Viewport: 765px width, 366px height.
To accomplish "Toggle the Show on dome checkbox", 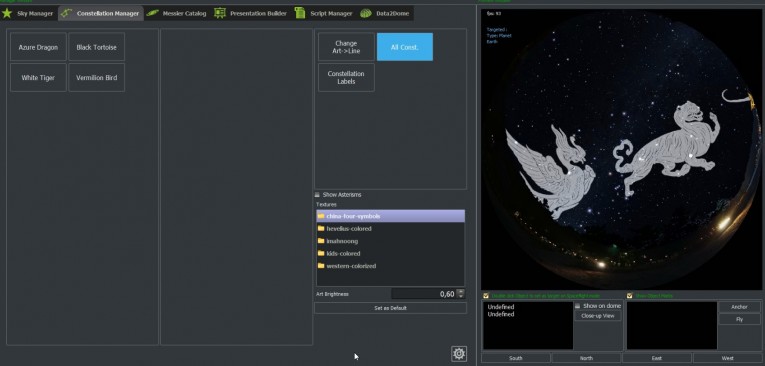I will point(578,306).
